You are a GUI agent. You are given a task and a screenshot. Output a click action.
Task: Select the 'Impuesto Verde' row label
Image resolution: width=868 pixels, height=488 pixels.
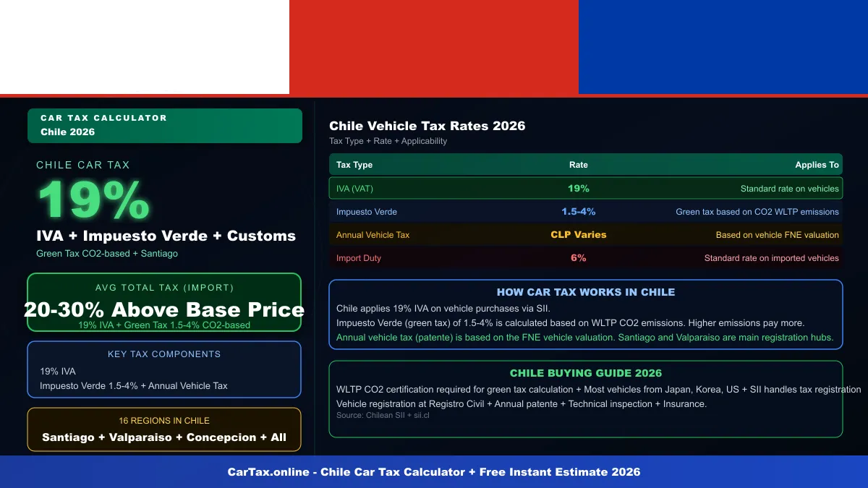pos(367,212)
